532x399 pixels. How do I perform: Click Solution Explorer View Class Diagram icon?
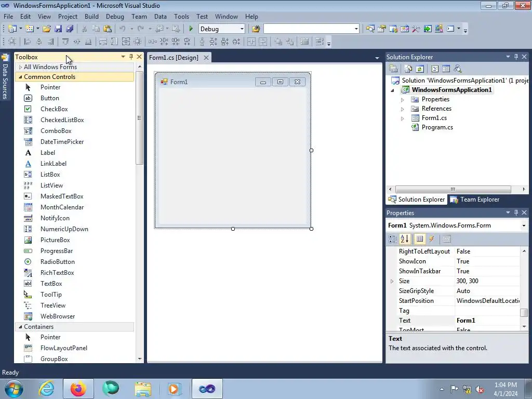point(458,69)
